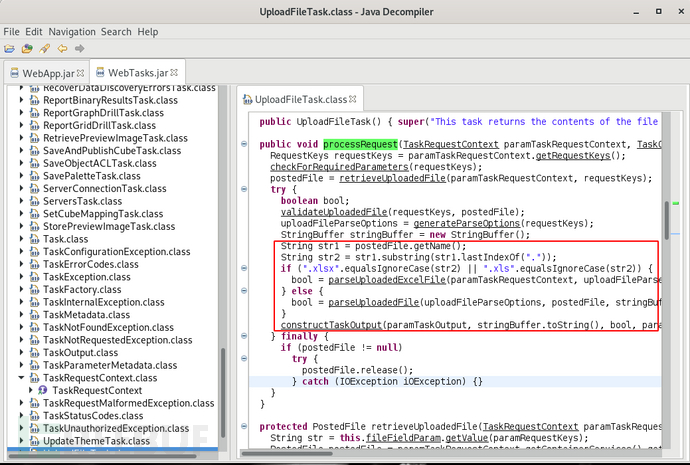Collapse the retrieveUploadedFile method fold marker
The width and height of the screenshot is (690, 465).
[244, 426]
